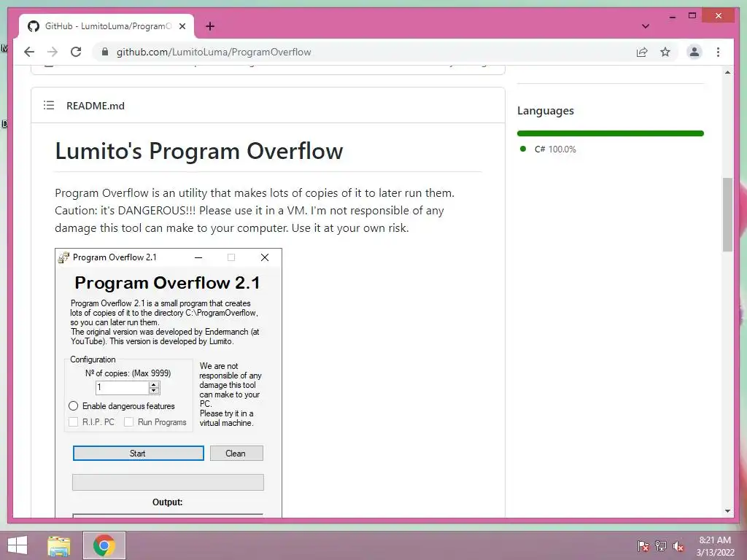The image size is (747, 560).
Task: Click the README.md file name
Action: [96, 106]
